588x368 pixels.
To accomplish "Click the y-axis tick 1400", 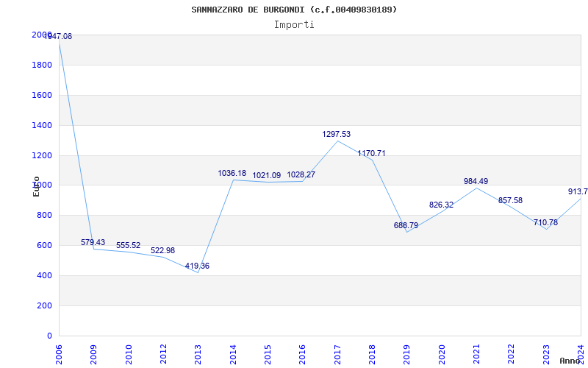I will point(43,125).
